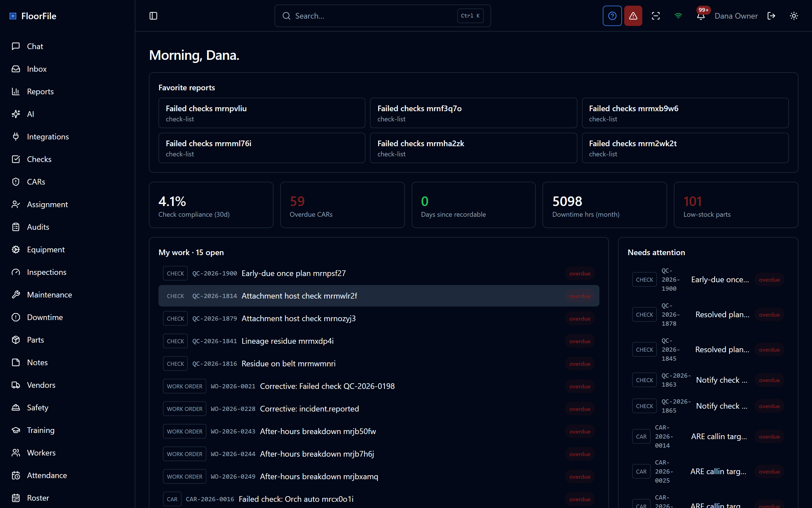The image size is (812, 508).
Task: Open notifications bell with 99+ badge
Action: pyautogui.click(x=701, y=16)
